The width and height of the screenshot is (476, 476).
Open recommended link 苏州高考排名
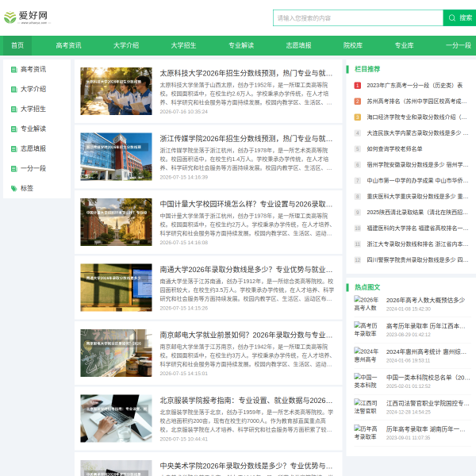coord(416,101)
